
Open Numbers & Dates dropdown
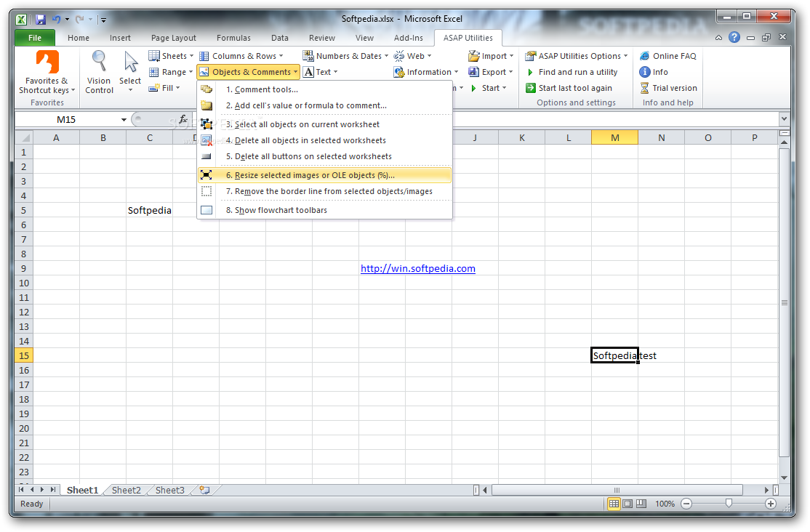click(x=345, y=56)
